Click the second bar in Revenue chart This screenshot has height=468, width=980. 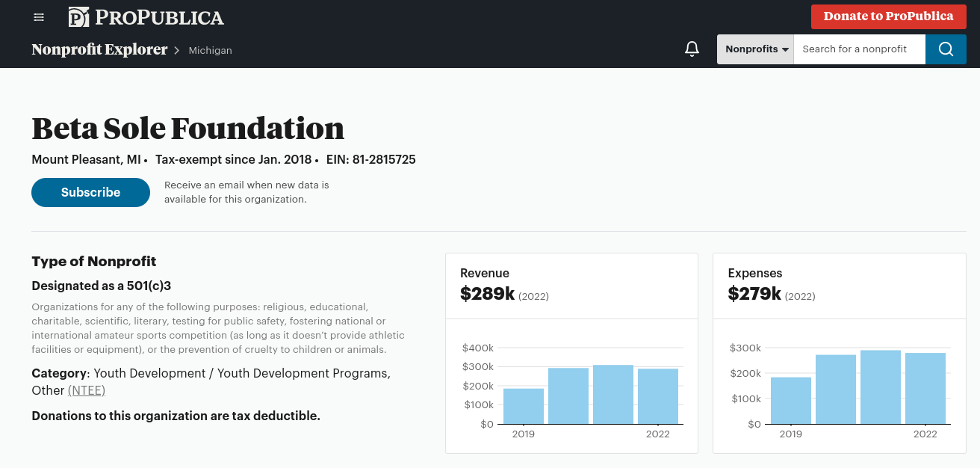(568, 396)
